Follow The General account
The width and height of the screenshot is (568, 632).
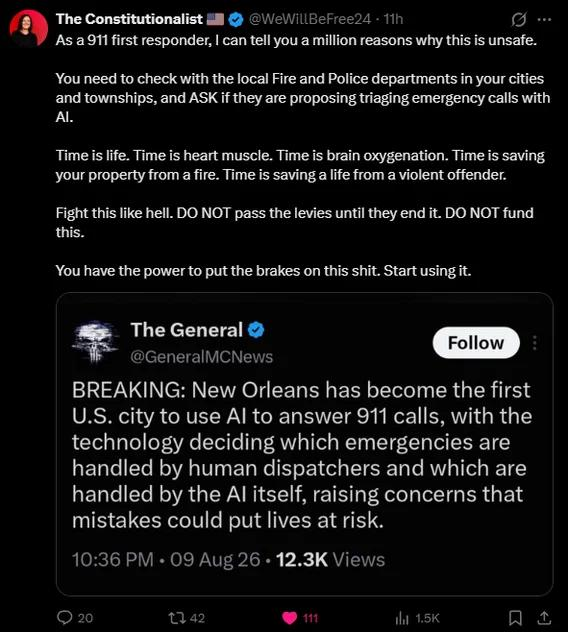pyautogui.click(x=476, y=343)
